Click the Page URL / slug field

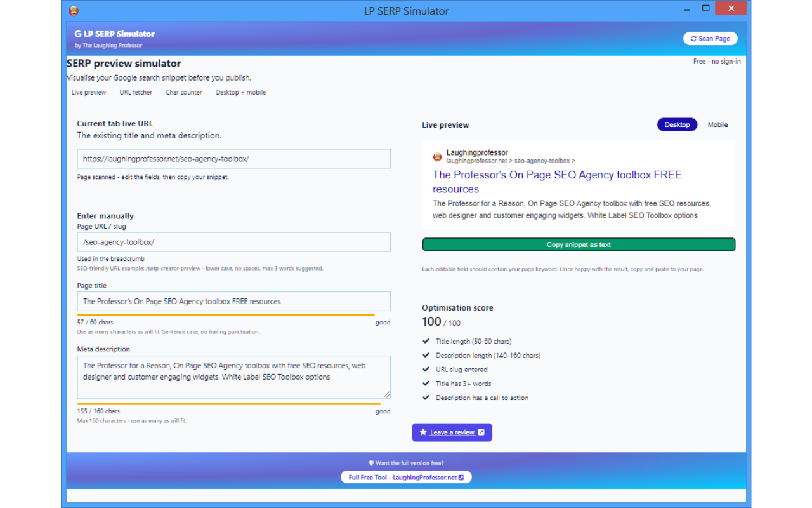tap(234, 242)
